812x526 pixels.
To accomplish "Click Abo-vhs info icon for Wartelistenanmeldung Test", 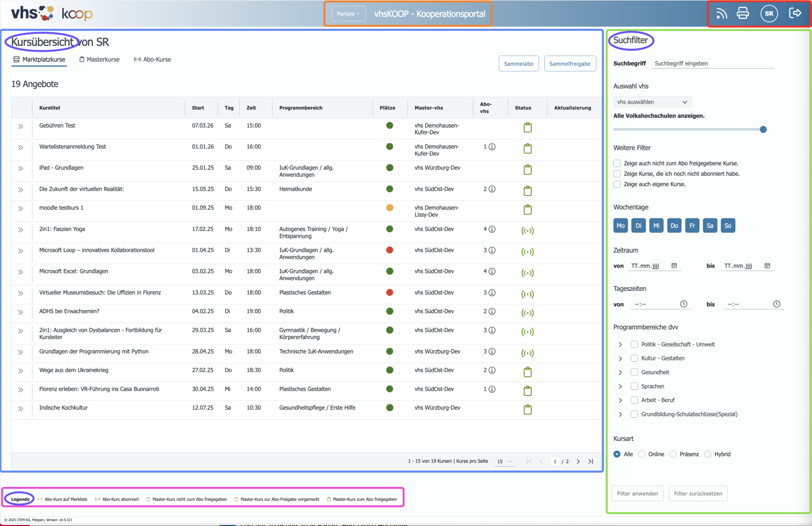I will coord(492,147).
